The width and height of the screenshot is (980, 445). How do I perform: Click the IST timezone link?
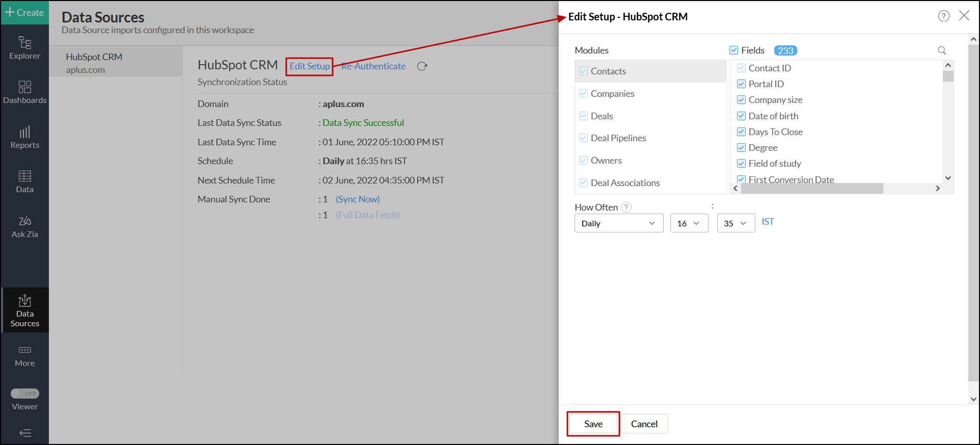coord(767,222)
